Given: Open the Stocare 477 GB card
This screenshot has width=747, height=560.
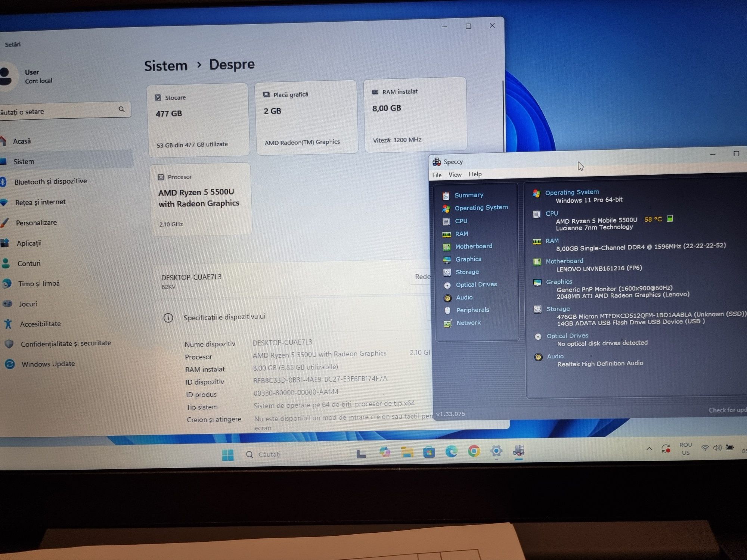Looking at the screenshot, I should coord(198,120).
